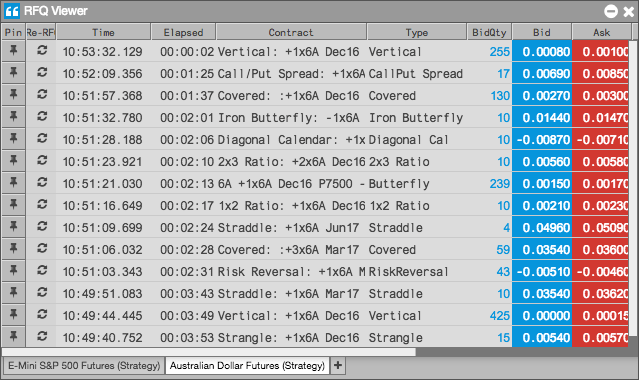Screen dimensions: 639x380
Task: Re-RFQ the 2x3 Ratio row
Action: tap(42, 161)
